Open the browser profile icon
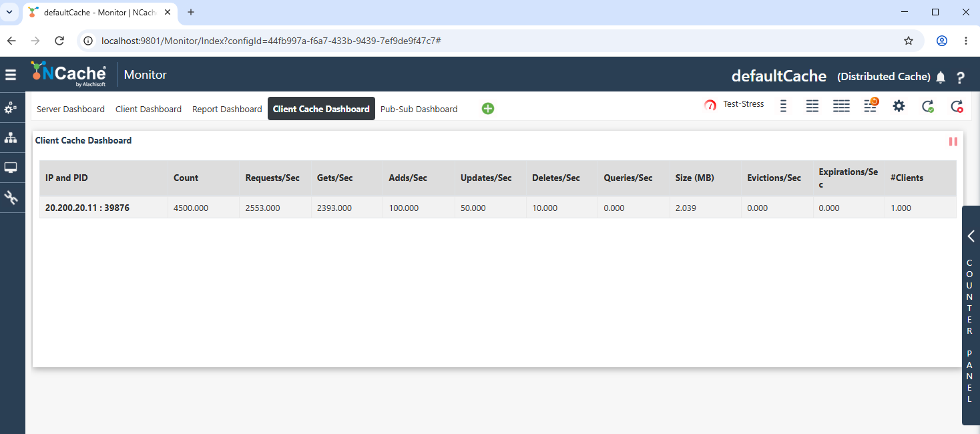The image size is (980, 434). pyautogui.click(x=942, y=41)
